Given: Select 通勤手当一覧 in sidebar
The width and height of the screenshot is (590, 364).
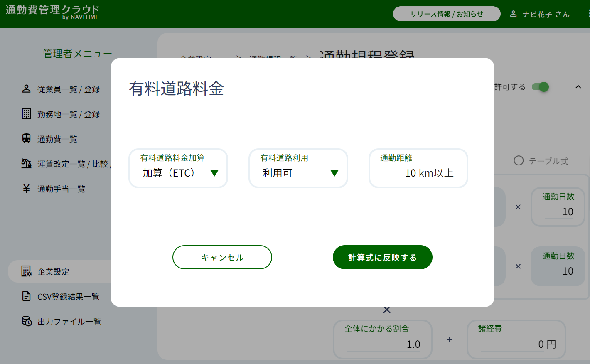Looking at the screenshot, I should (61, 189).
